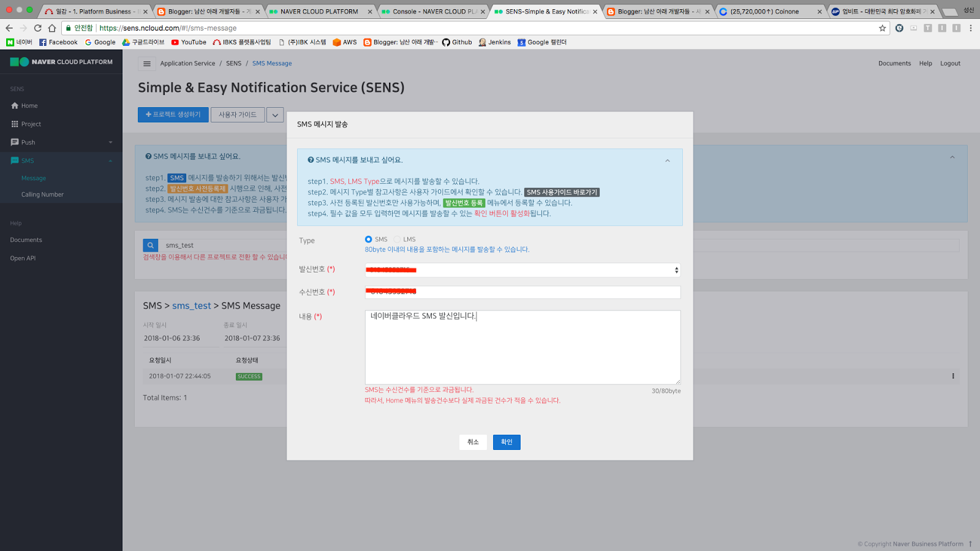
Task: Switch to the Coinone browser tab
Action: pyautogui.click(x=770, y=11)
